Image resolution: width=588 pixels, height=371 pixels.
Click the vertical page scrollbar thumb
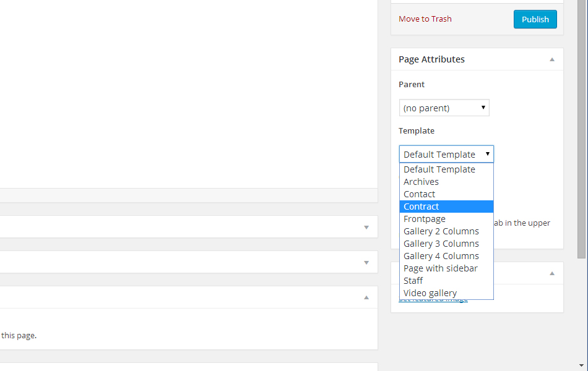[581, 124]
